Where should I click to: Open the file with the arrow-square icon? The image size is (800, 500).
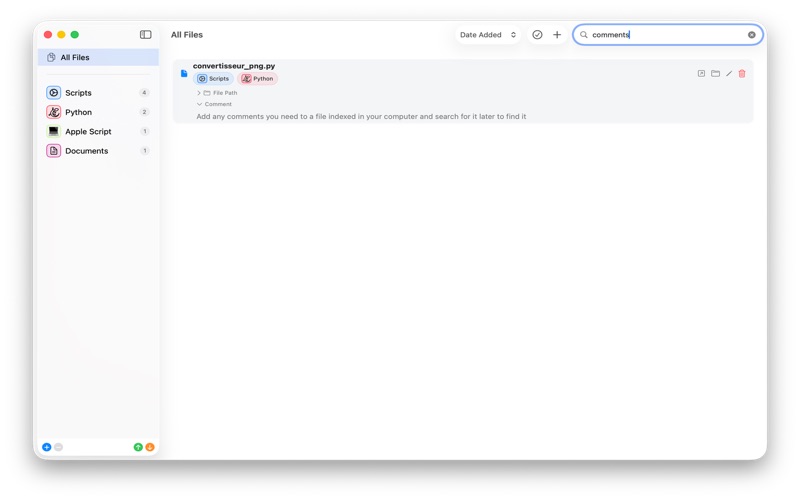coord(702,73)
